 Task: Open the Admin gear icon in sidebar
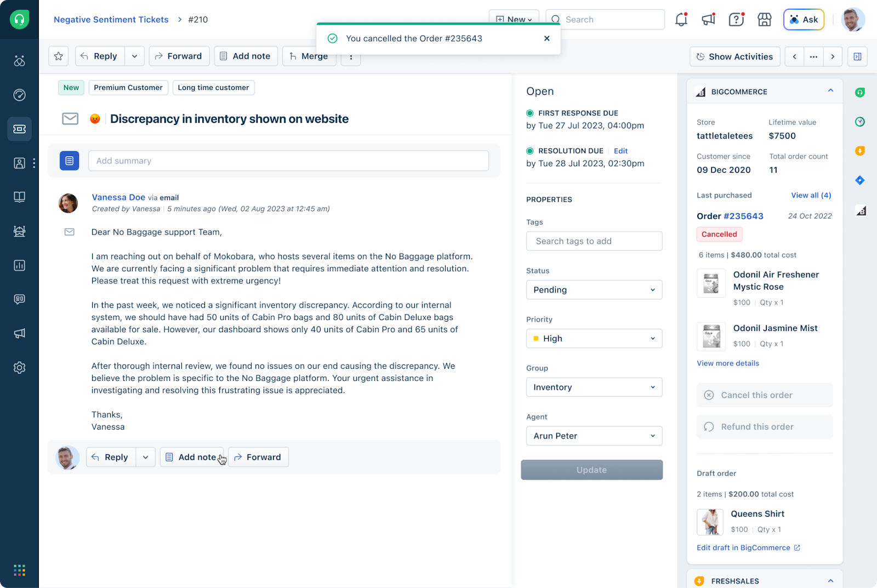click(19, 367)
